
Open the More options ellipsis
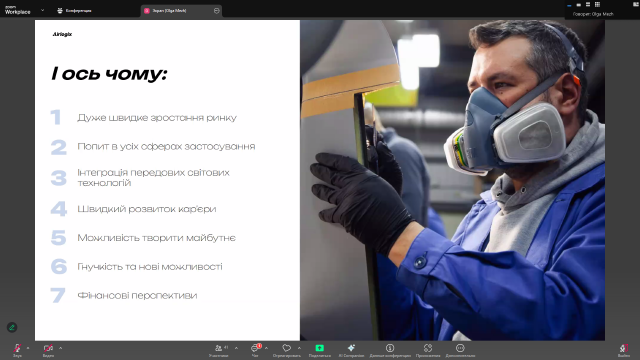point(460,348)
